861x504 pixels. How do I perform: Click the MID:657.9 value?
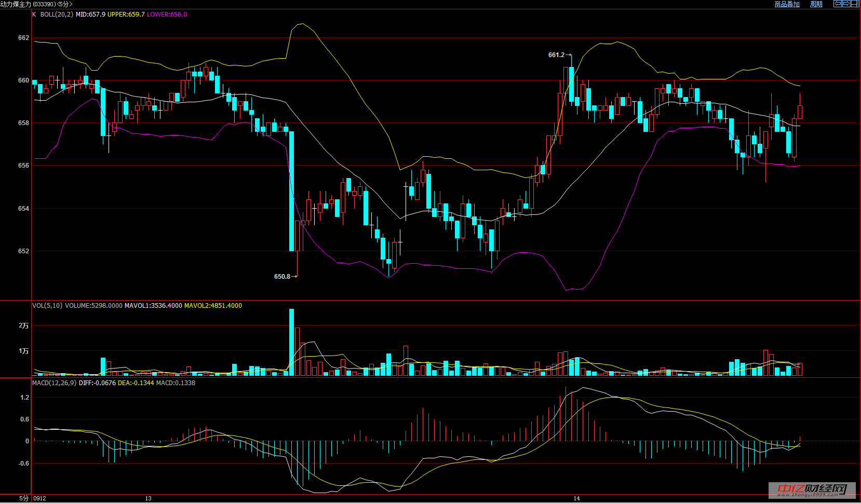click(90, 15)
